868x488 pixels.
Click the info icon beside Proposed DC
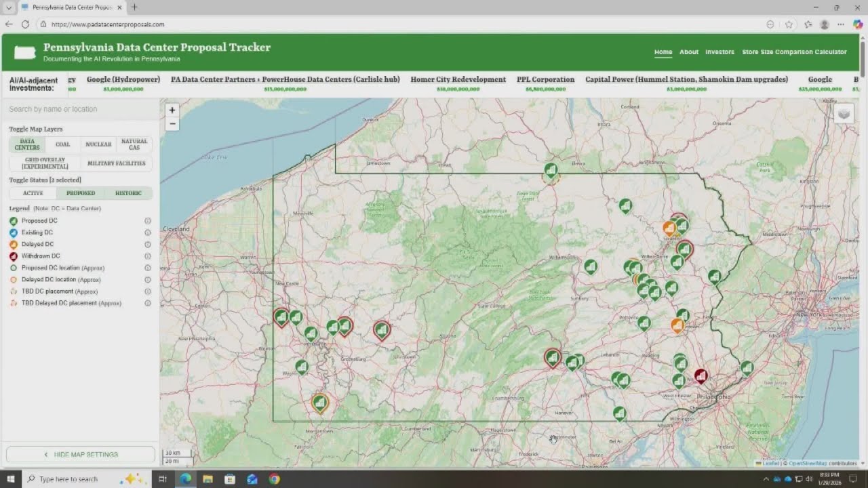pos(147,221)
